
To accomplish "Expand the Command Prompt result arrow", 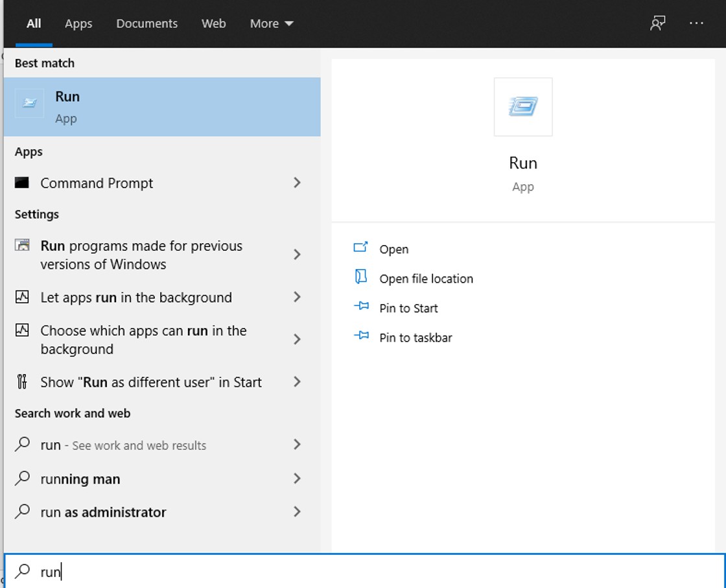I will [297, 183].
